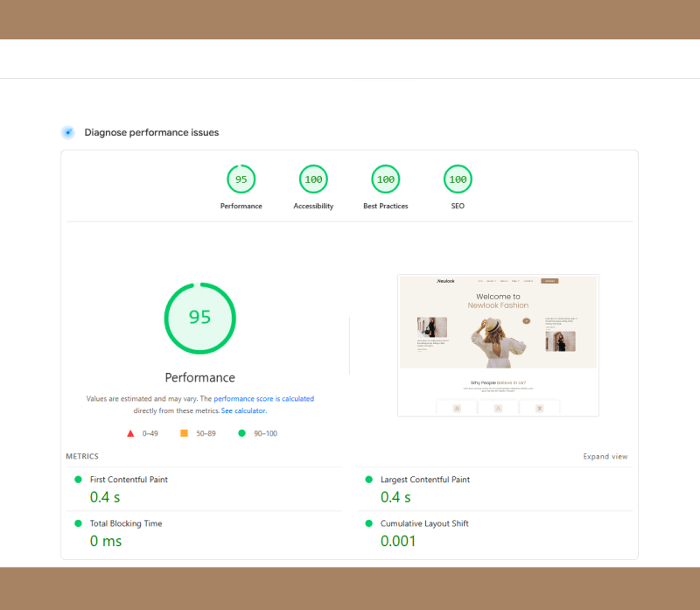700x610 pixels.
Task: Open the "performance score is calculated" link
Action: tap(263, 399)
